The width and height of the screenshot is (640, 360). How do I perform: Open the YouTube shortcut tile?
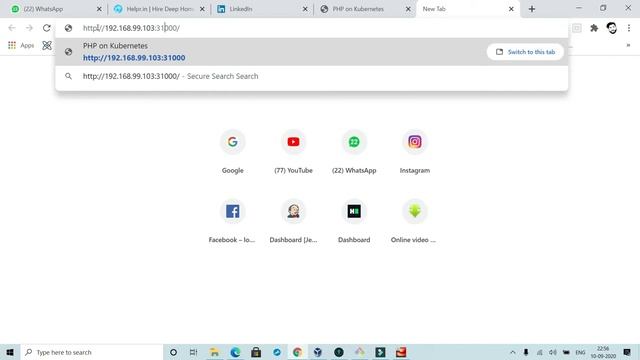coord(293,152)
